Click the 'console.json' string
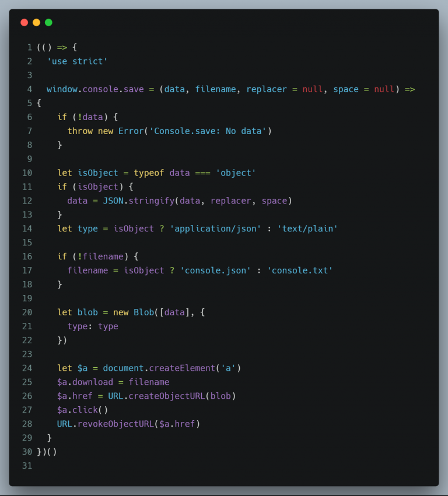Image resolution: width=448 pixels, height=496 pixels. pos(215,270)
